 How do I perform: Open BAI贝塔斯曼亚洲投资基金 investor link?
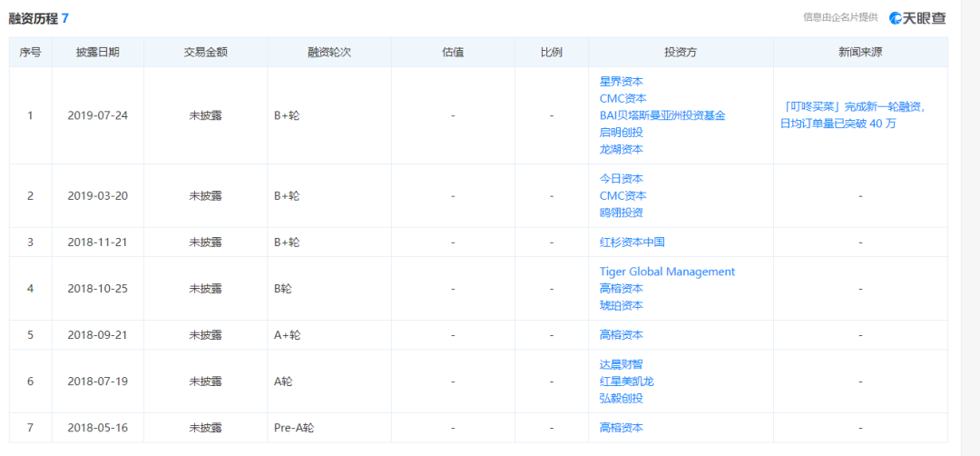[x=662, y=115]
